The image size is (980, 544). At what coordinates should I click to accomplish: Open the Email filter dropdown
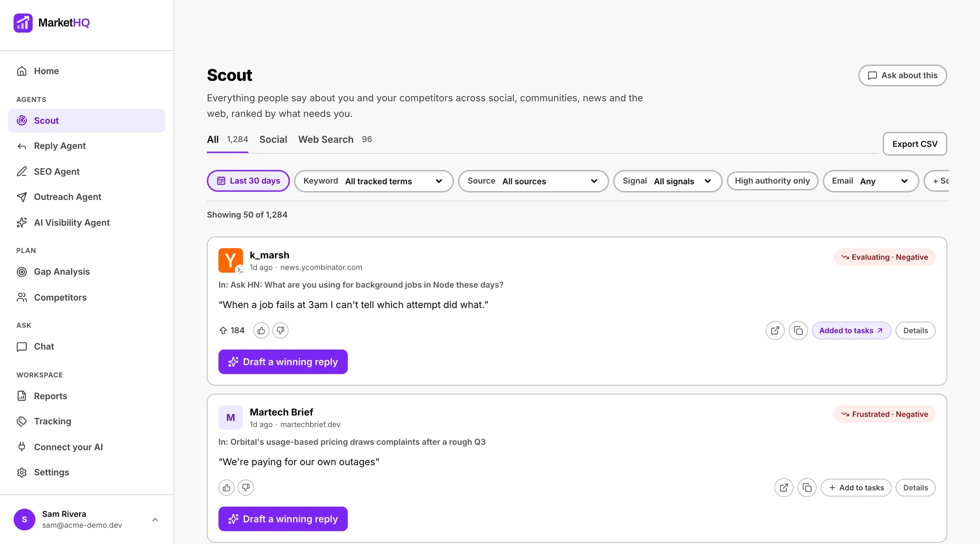point(871,181)
